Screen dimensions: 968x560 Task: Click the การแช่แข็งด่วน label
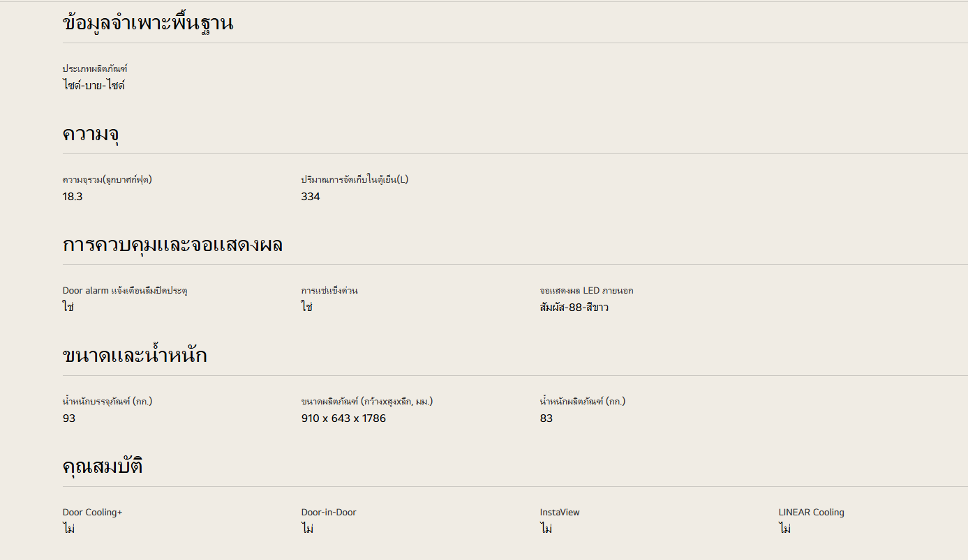(x=329, y=291)
